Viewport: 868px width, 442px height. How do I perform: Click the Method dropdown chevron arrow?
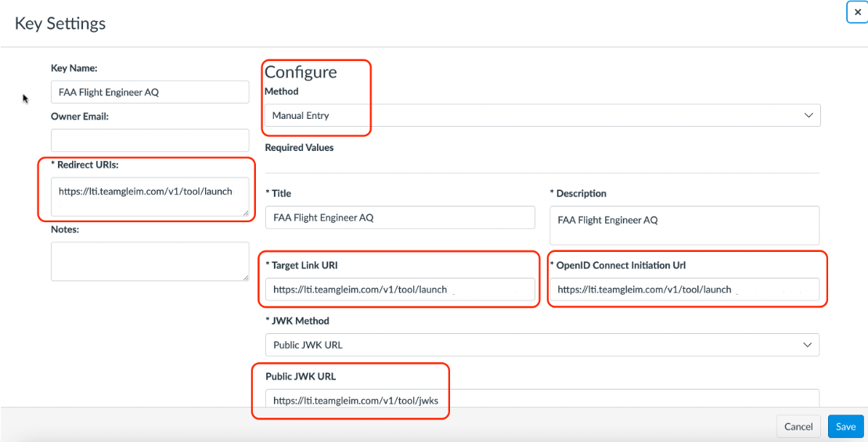[x=809, y=116]
